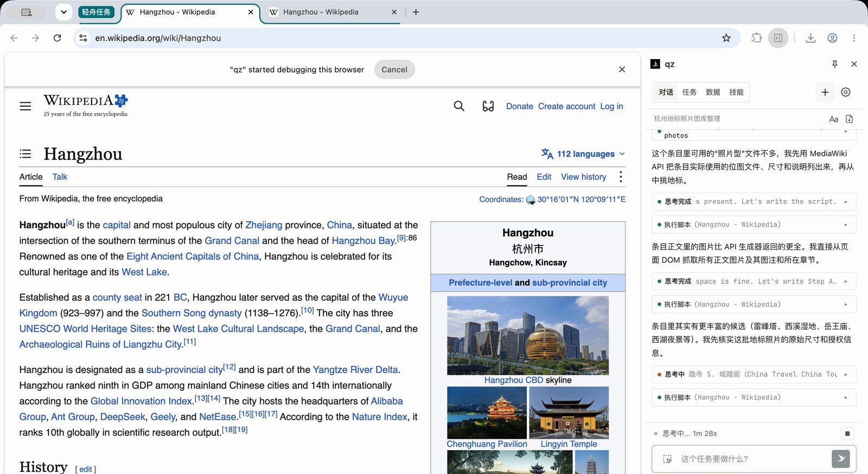Open browser downloads icon
This screenshot has width=868, height=474.
(810, 38)
